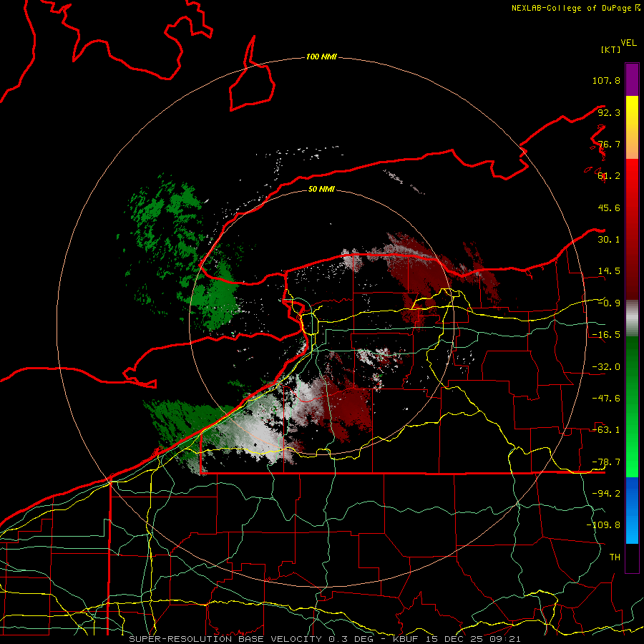
Task: Click the VEL legend title
Action: click(x=628, y=42)
